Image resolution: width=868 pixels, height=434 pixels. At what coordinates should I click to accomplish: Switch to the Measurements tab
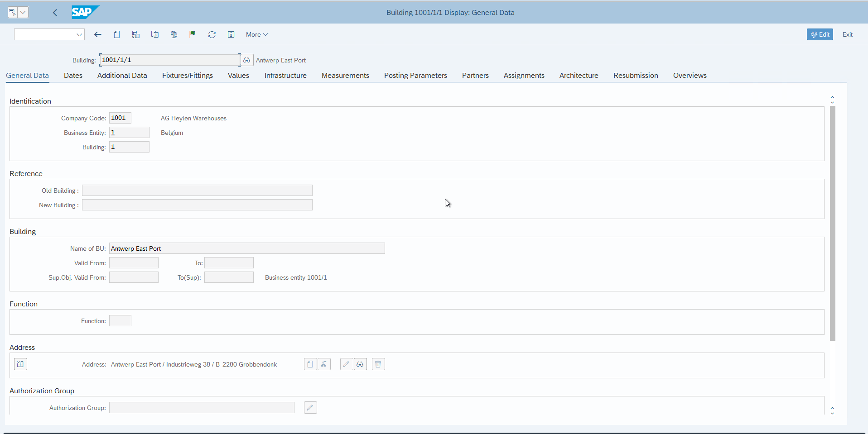(x=345, y=76)
